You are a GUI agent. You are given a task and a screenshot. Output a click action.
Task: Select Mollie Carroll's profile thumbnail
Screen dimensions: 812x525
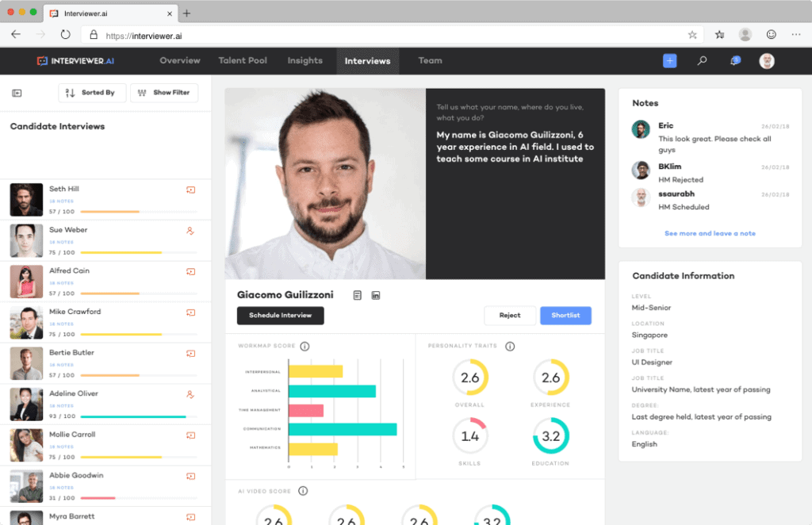(26, 444)
